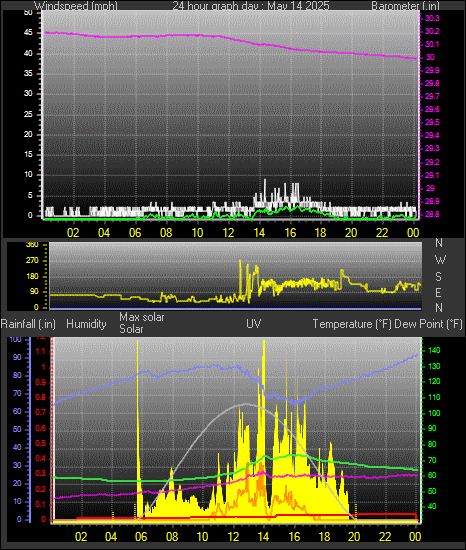This screenshot has width=466, height=550.
Task: Select the 22 hour marker on bottom graph
Action: pyautogui.click(x=385, y=536)
